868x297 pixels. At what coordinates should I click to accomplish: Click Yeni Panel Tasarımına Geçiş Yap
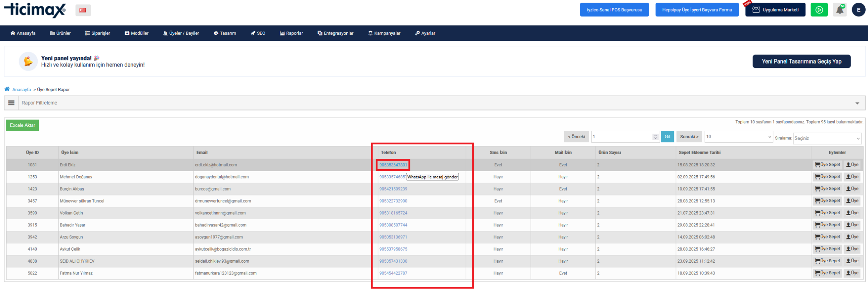(801, 62)
